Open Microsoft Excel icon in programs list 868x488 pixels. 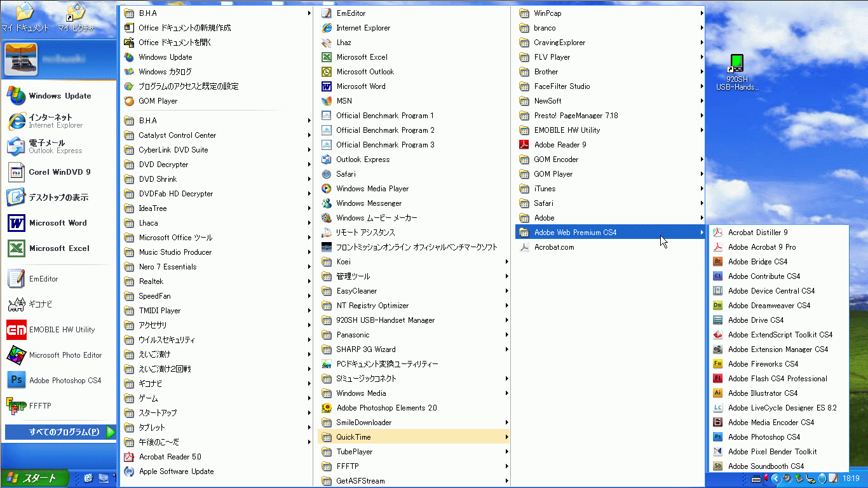point(327,57)
